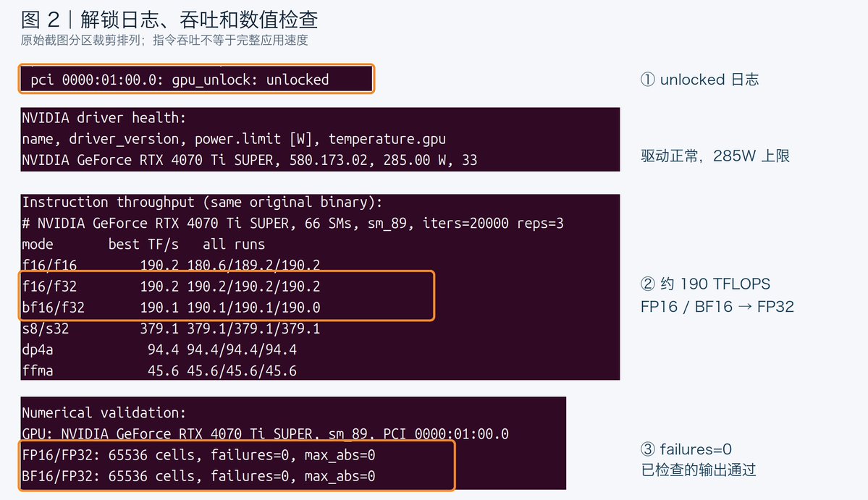Click the subtitle about 原始截图分区裁剪排列

pyautogui.click(x=164, y=41)
